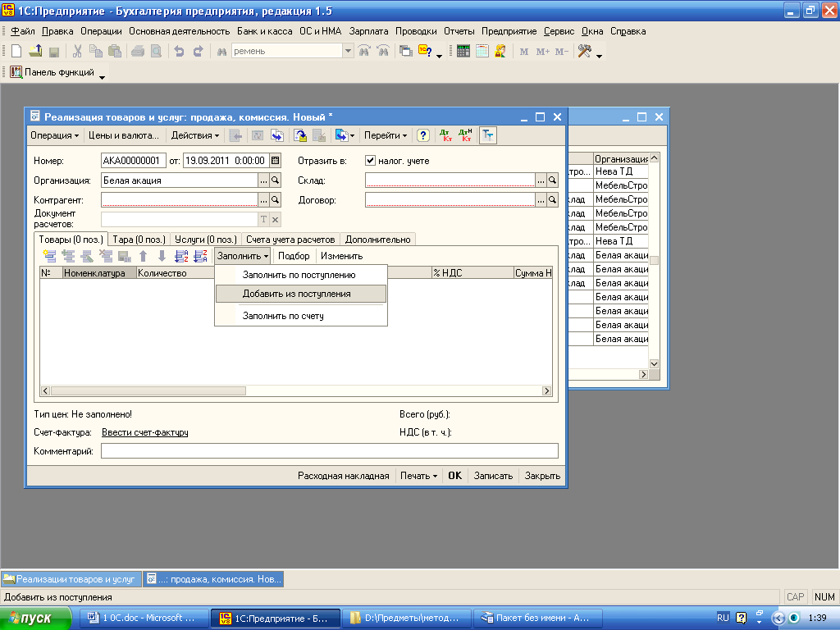Click the Комментарий input field

click(330, 451)
